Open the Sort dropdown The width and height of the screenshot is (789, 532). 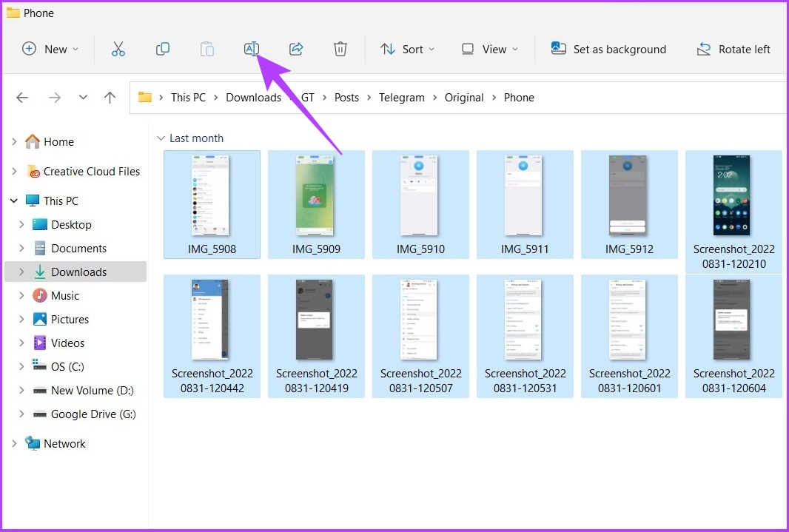[x=408, y=50]
